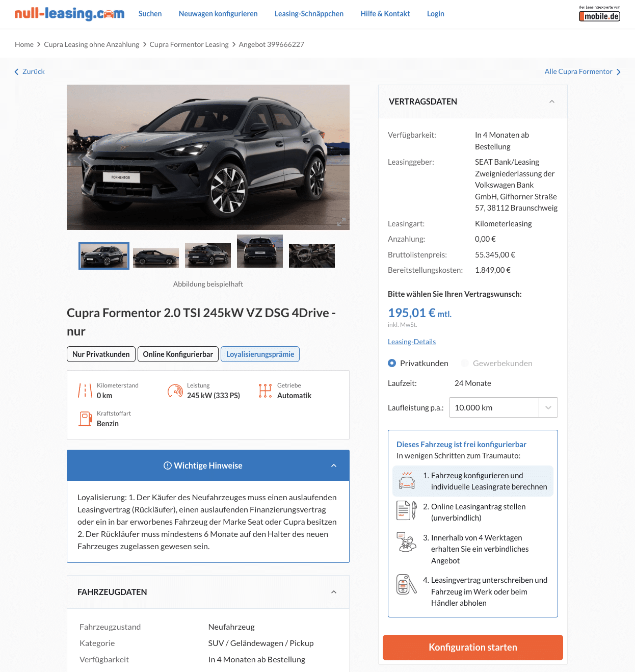Collapse the Wichtige Hinweise panel
The width and height of the screenshot is (635, 672).
point(334,466)
